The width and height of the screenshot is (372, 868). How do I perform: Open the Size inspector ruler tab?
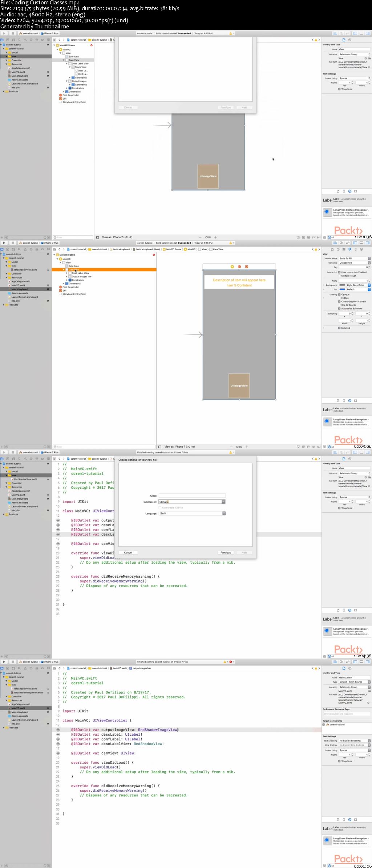[355, 249]
